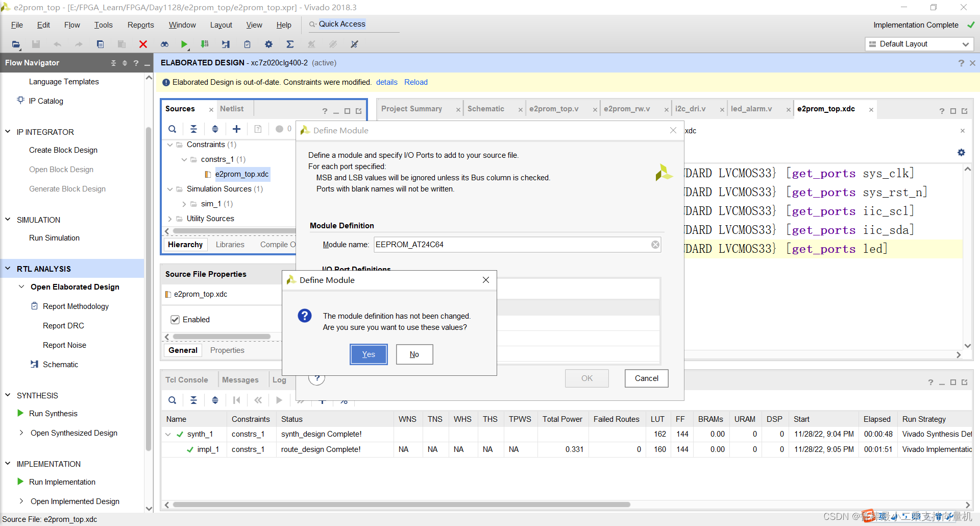Expand the Utility Sources node
This screenshot has height=526, width=980.
click(x=170, y=219)
